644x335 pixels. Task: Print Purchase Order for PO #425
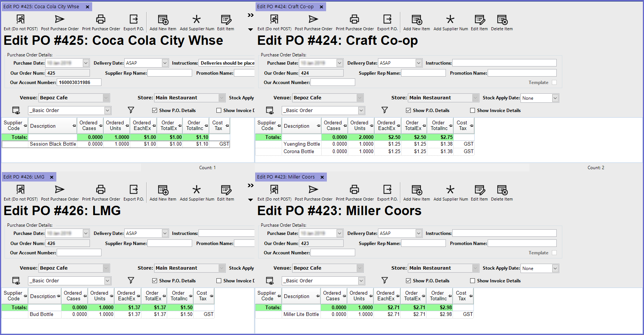coord(101,23)
